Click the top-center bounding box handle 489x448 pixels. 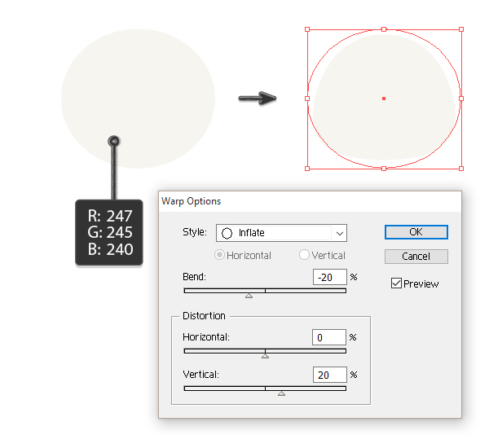point(384,29)
